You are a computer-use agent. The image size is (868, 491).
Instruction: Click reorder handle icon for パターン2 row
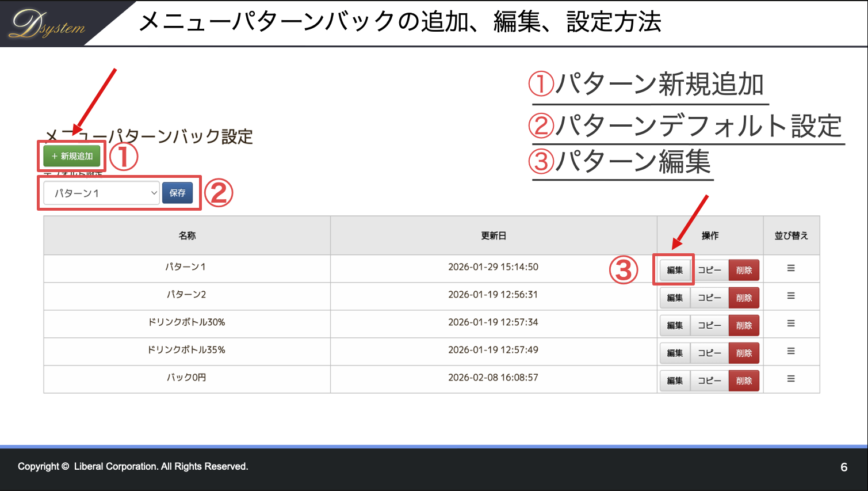point(791,296)
